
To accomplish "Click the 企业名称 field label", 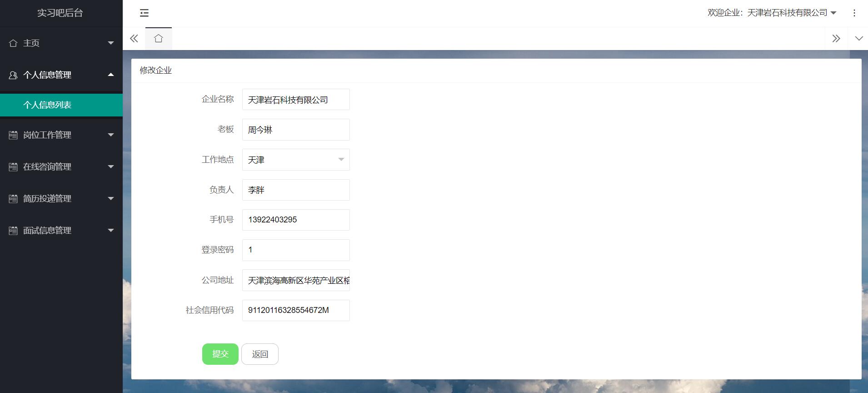I will click(218, 99).
